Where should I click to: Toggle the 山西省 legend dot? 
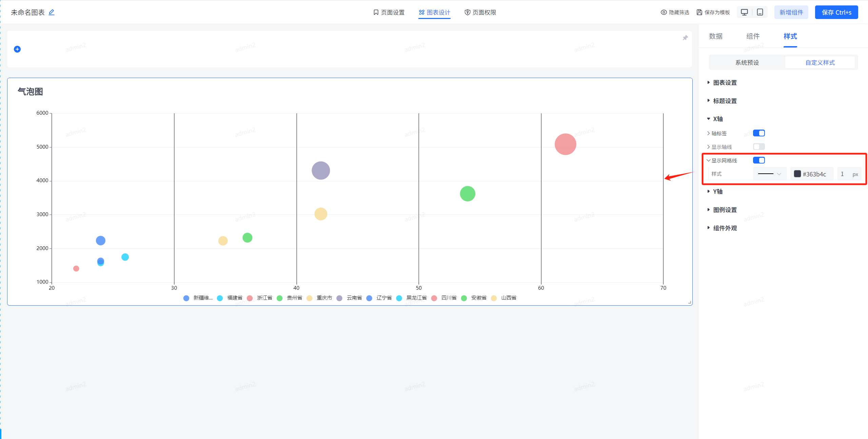[494, 298]
